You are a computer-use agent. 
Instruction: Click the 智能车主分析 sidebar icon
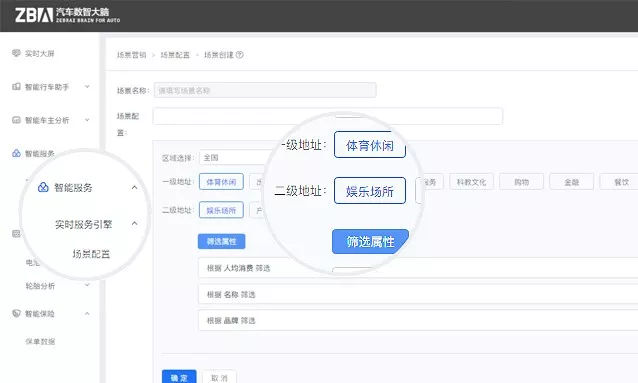(16, 120)
